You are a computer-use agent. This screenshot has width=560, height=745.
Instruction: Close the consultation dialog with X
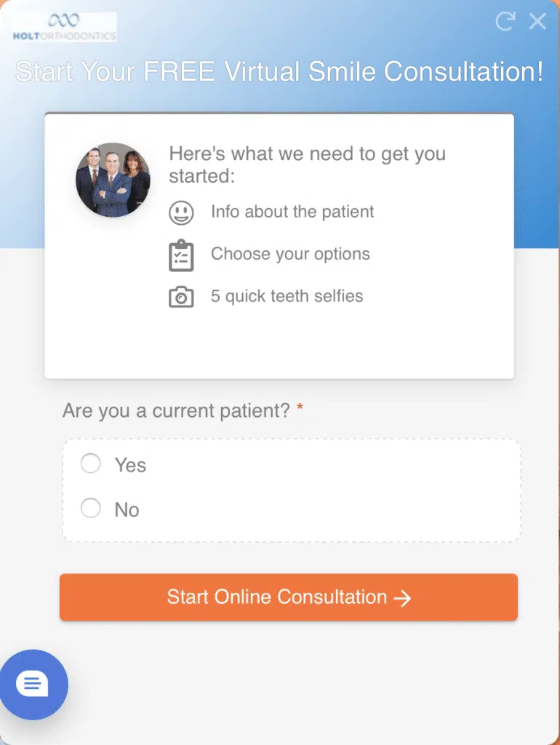(x=537, y=21)
